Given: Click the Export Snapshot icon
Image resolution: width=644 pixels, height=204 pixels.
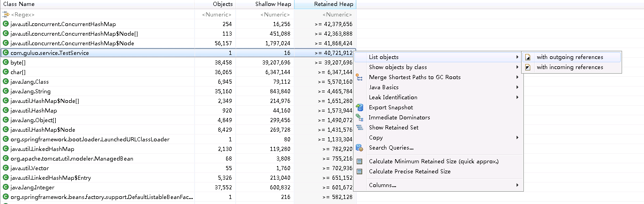Looking at the screenshot, I should coord(359,107).
